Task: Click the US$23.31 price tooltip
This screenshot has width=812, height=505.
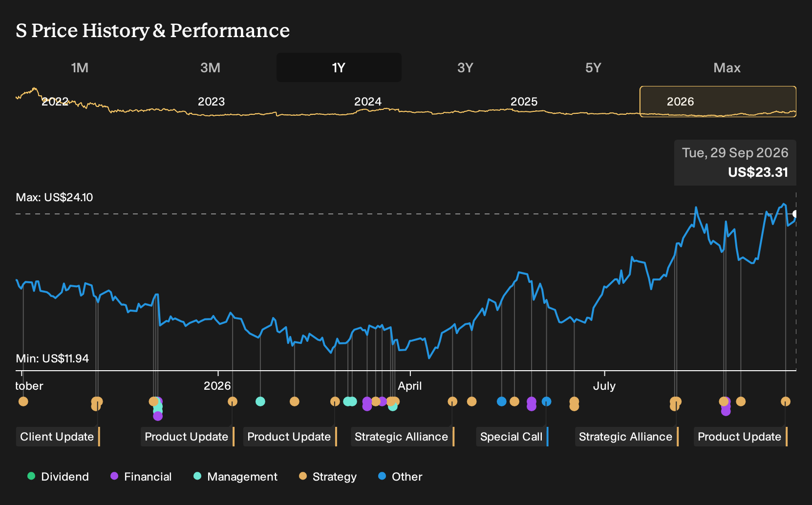Action: click(x=735, y=163)
